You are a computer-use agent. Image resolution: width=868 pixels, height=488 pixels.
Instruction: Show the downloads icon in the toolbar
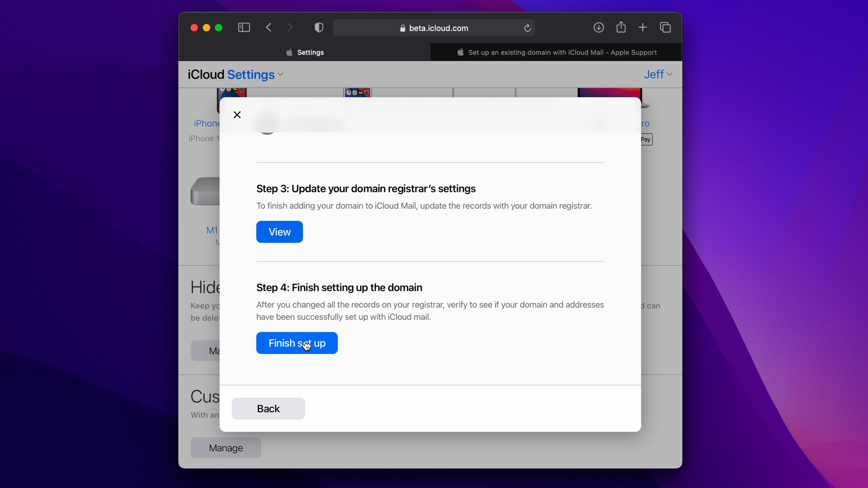coord(598,28)
